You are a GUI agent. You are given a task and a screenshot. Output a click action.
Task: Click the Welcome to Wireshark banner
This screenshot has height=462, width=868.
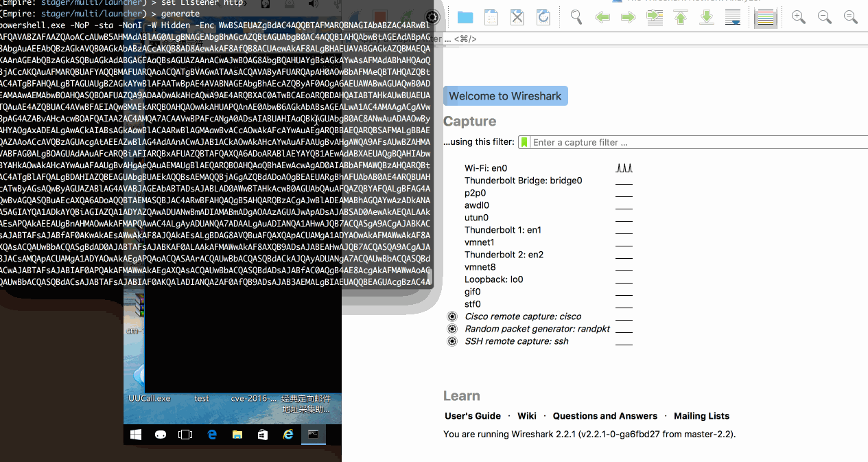[x=506, y=96]
